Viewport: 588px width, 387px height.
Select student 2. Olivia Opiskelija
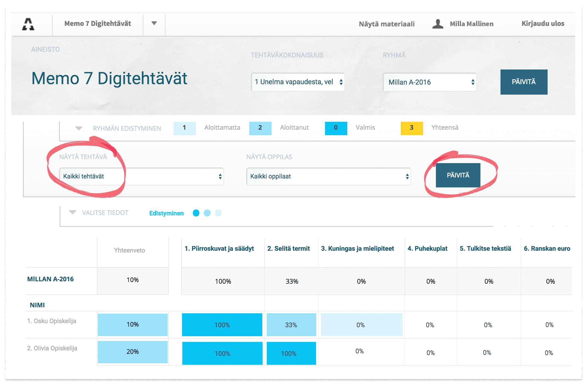(x=52, y=348)
